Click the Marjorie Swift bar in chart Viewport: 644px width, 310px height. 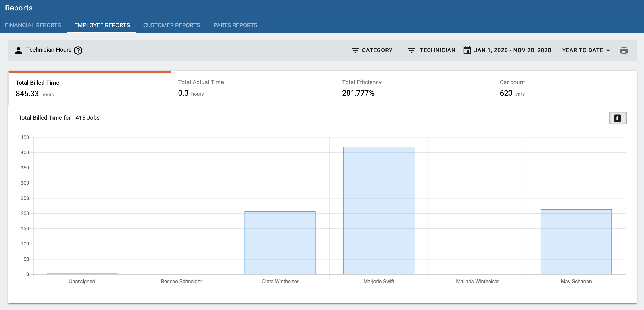(379, 211)
